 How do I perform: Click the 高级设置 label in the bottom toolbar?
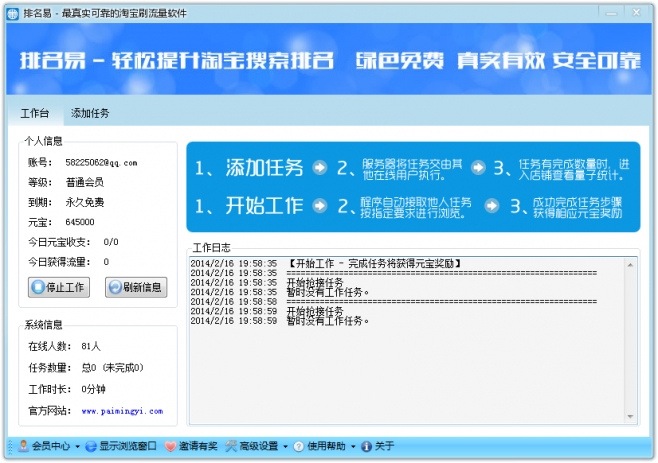tap(259, 446)
